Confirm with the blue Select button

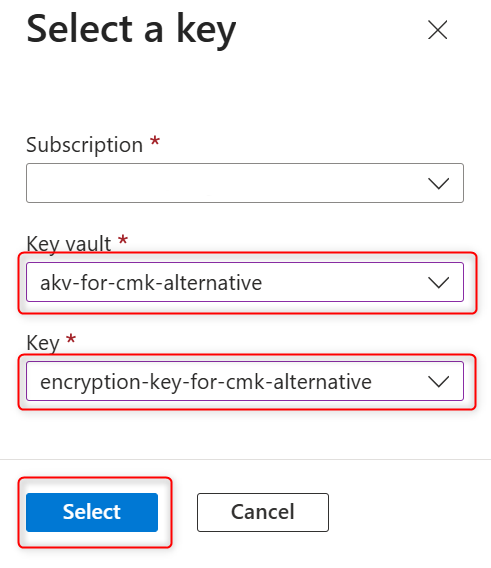92,512
